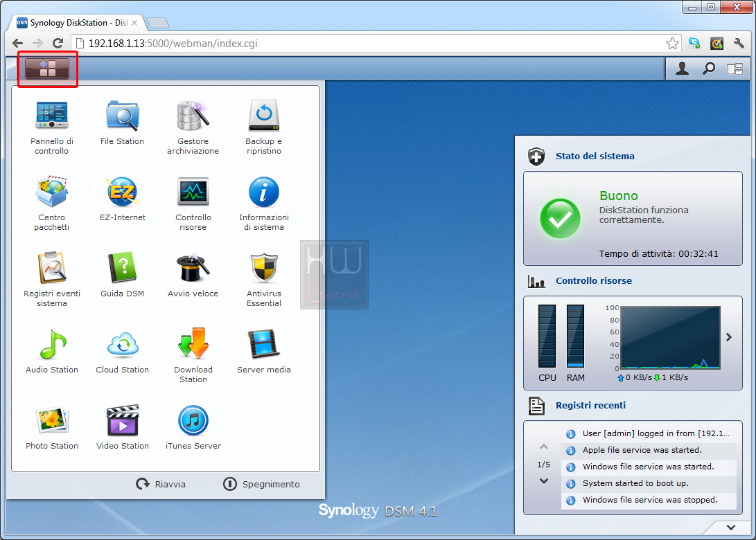The height and width of the screenshot is (540, 756).
Task: Click Riavvia to restart the DiskStation
Action: click(x=161, y=484)
